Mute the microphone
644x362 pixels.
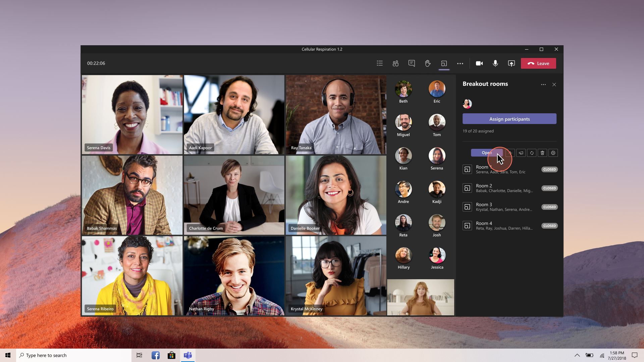[x=495, y=63]
